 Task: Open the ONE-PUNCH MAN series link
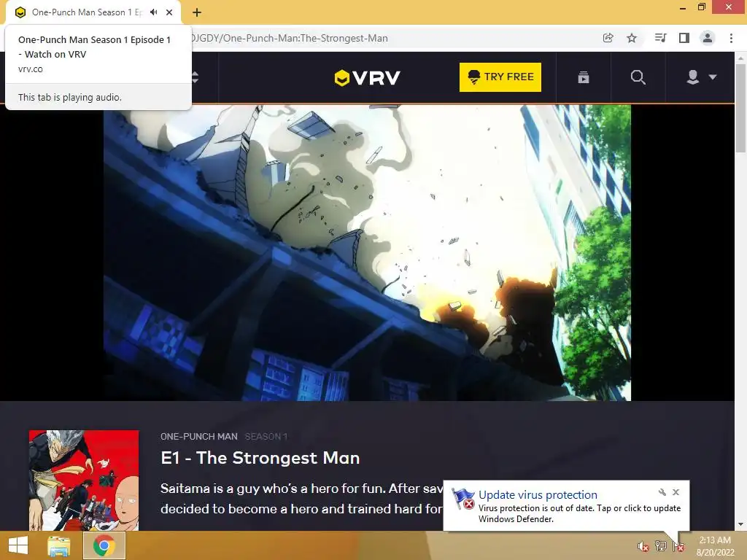click(x=198, y=437)
